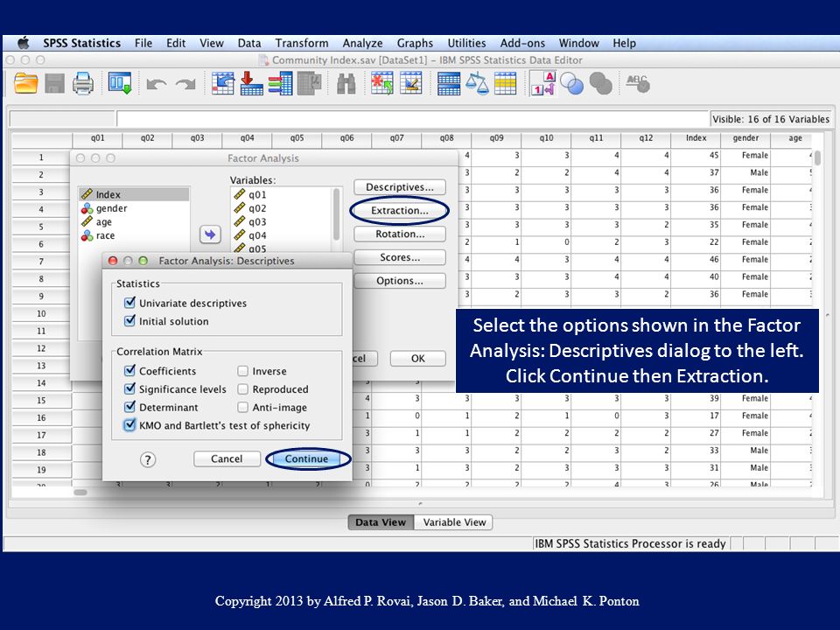Click Continue in the Descriptives dialog
This screenshot has width=840, height=630.
[x=307, y=458]
